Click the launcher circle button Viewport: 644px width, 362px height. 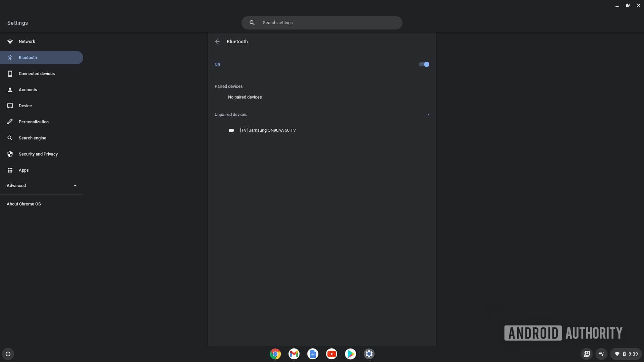point(8,354)
